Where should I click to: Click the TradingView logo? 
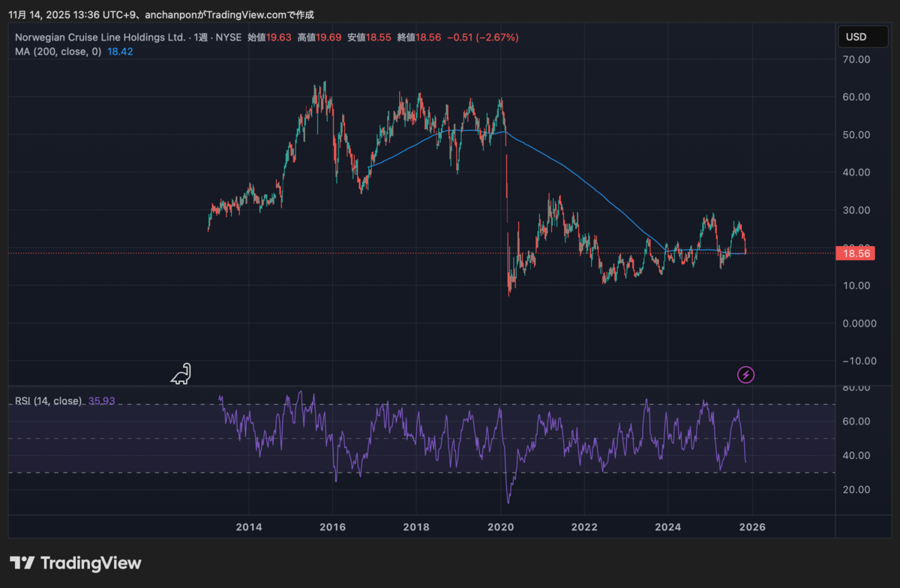[76, 562]
